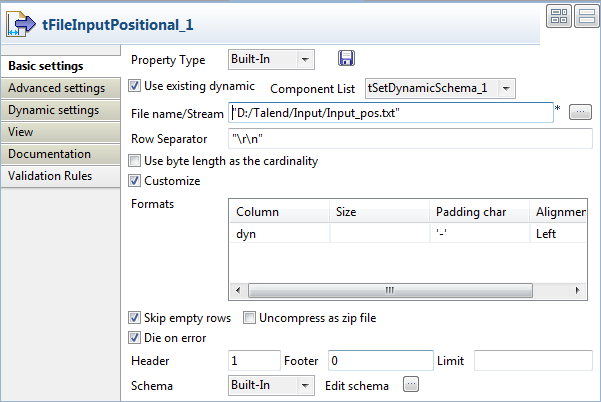
Task: Enable Use byte length as the cardinality
Action: click(136, 161)
